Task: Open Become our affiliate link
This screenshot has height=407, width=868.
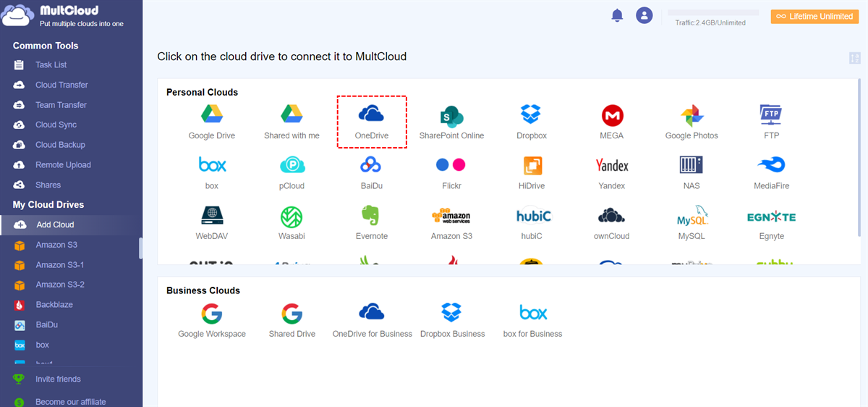Action: coord(71,401)
